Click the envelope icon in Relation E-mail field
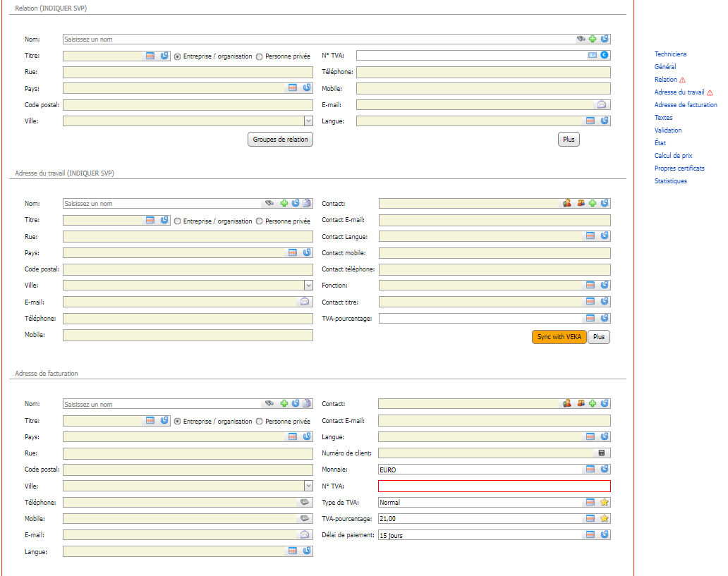This screenshot has width=728, height=576. [x=602, y=105]
